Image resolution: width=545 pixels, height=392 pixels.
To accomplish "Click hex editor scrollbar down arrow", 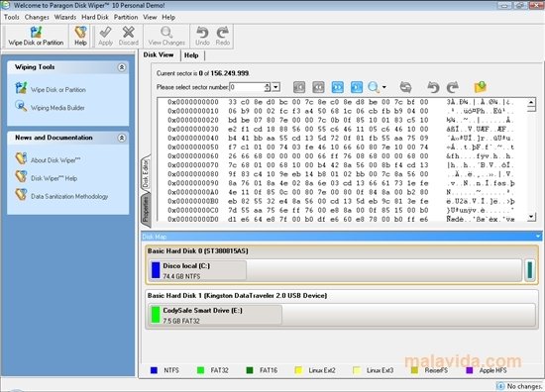I will coord(531,217).
